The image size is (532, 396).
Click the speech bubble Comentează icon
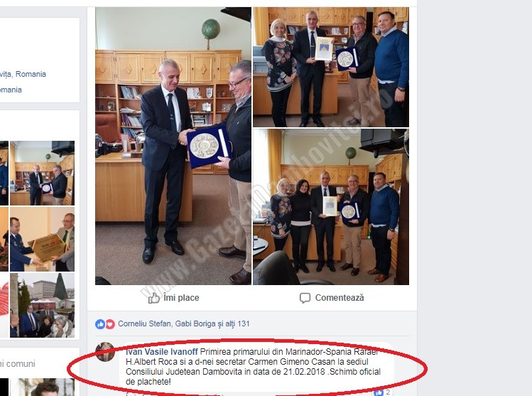305,298
